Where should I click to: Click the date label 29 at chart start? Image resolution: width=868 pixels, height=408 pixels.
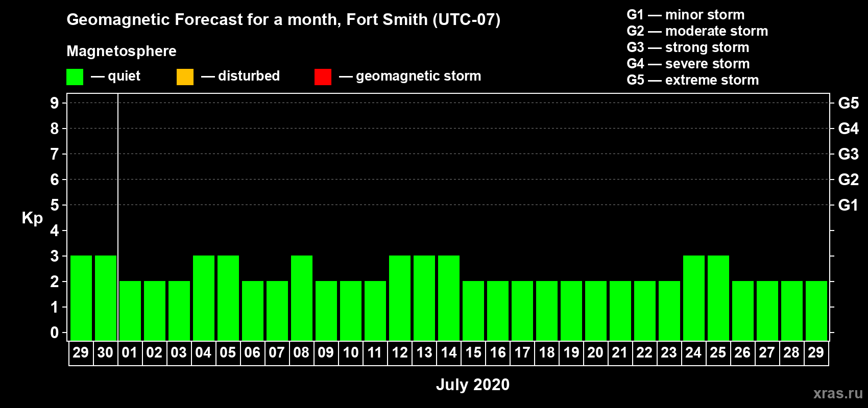click(81, 352)
